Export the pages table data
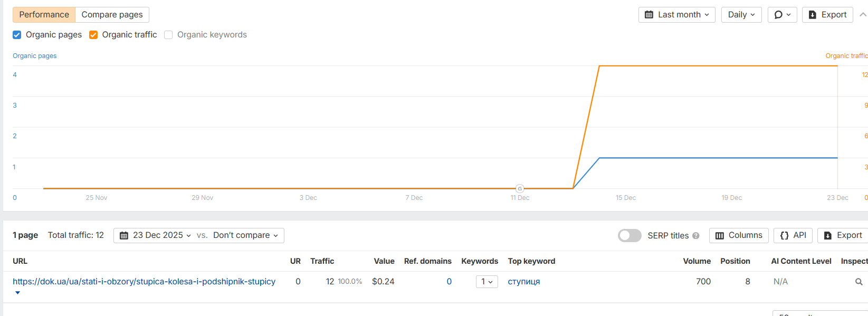Viewport: 868px width, 316px height. pos(843,235)
